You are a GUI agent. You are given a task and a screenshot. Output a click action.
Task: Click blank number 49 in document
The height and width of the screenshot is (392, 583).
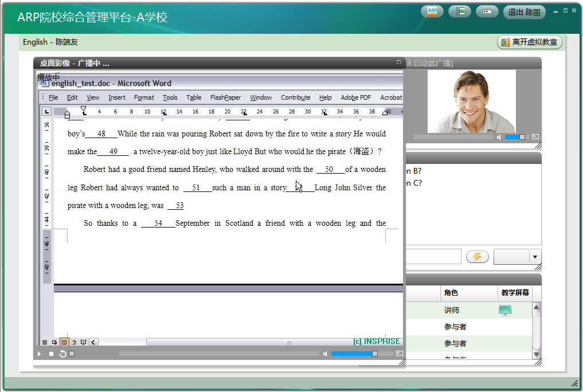(x=113, y=152)
